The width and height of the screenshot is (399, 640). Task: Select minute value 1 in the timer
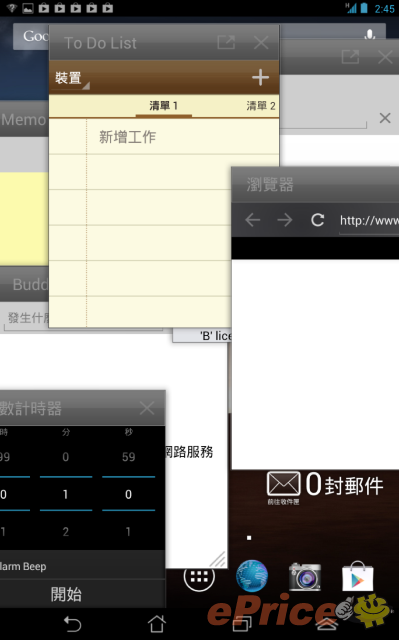(66, 494)
